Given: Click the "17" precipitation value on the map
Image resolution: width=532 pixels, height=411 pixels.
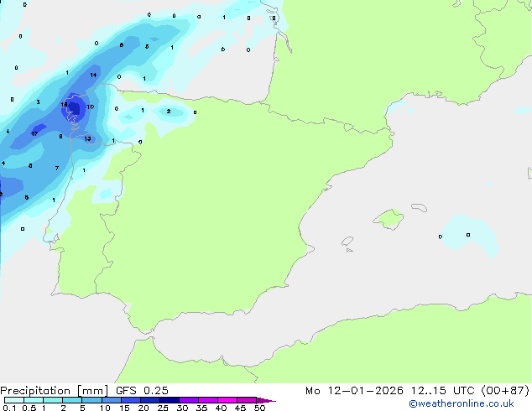Looking at the screenshot, I should (34, 133).
